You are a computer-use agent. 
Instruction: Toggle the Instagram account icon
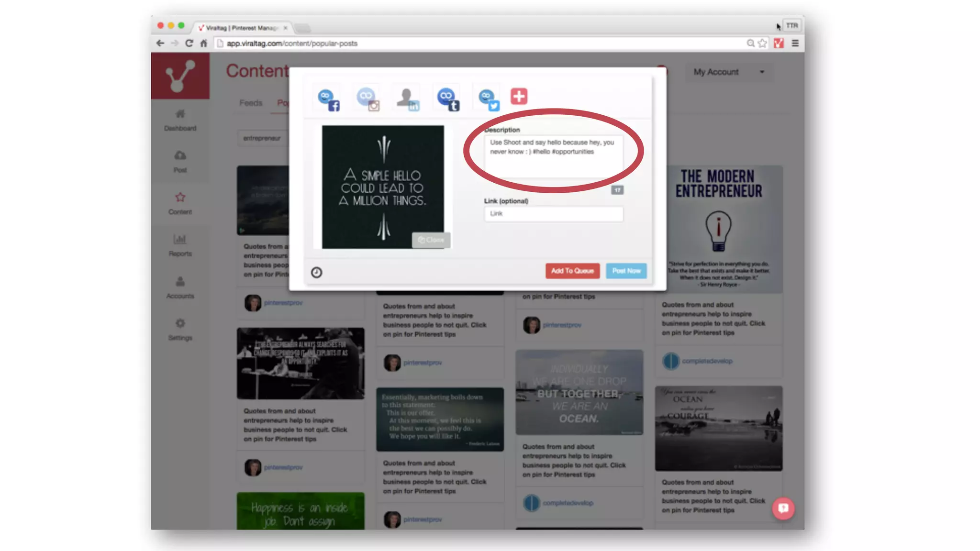click(x=368, y=99)
